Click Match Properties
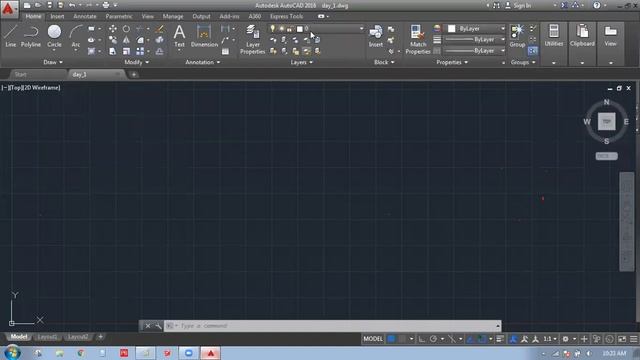 coord(418,39)
